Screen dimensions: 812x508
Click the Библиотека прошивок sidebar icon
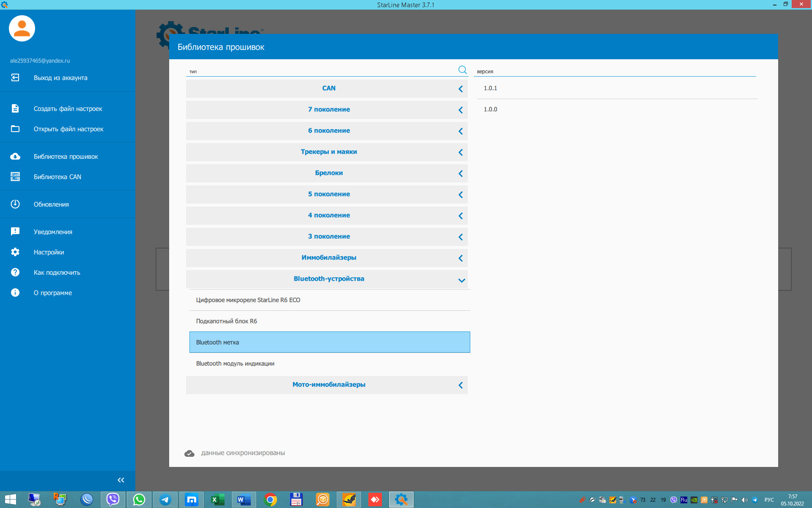pyautogui.click(x=15, y=156)
